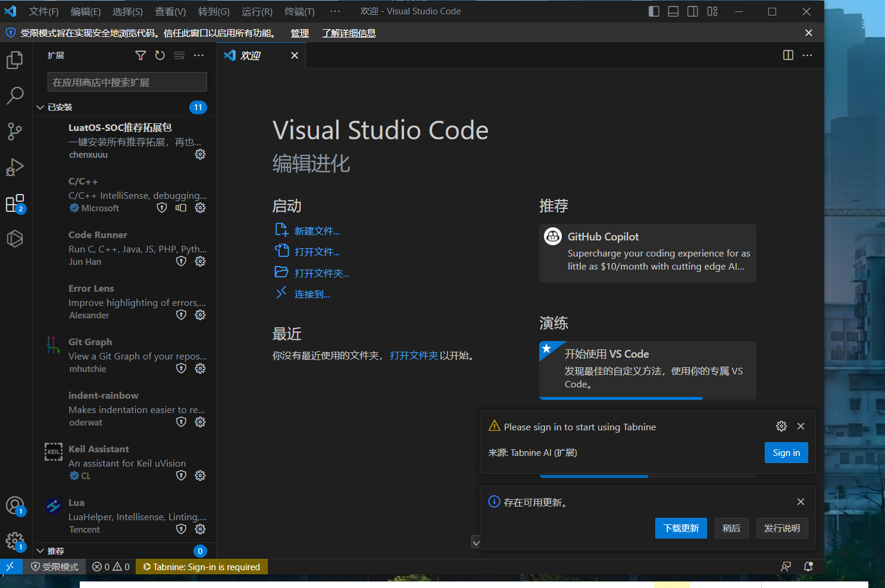Open the Explorer view in activity bar
The height and width of the screenshot is (588, 885).
(x=15, y=60)
